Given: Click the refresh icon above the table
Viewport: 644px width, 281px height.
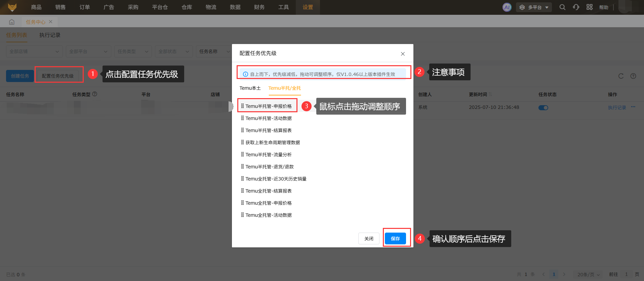Looking at the screenshot, I should 621,76.
